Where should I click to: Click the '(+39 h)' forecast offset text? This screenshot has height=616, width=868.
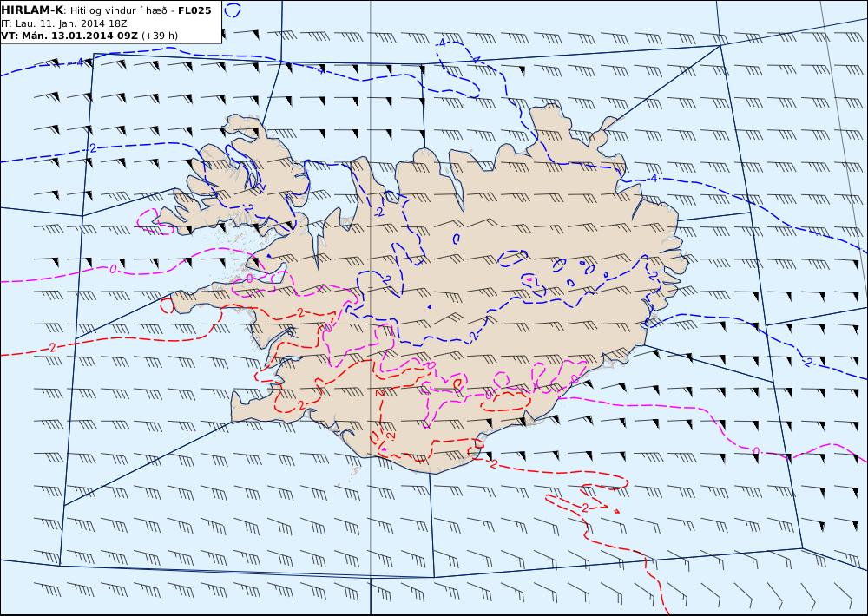point(160,36)
